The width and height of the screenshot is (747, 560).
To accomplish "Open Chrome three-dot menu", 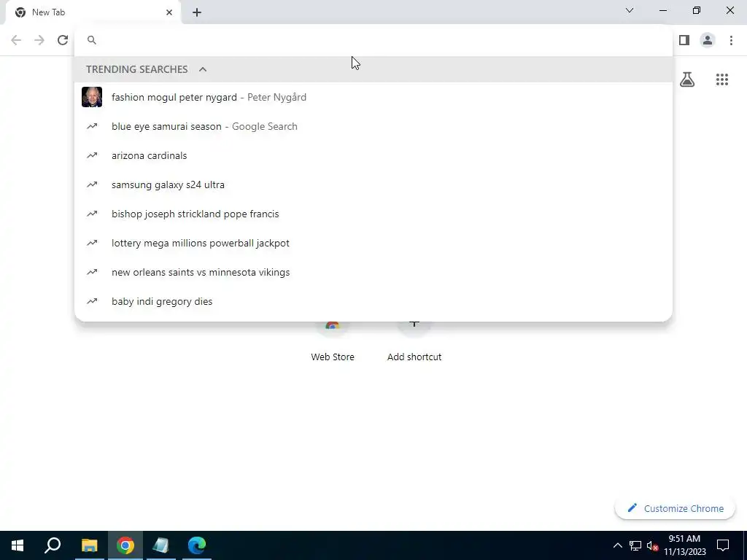I will pyautogui.click(x=731, y=40).
